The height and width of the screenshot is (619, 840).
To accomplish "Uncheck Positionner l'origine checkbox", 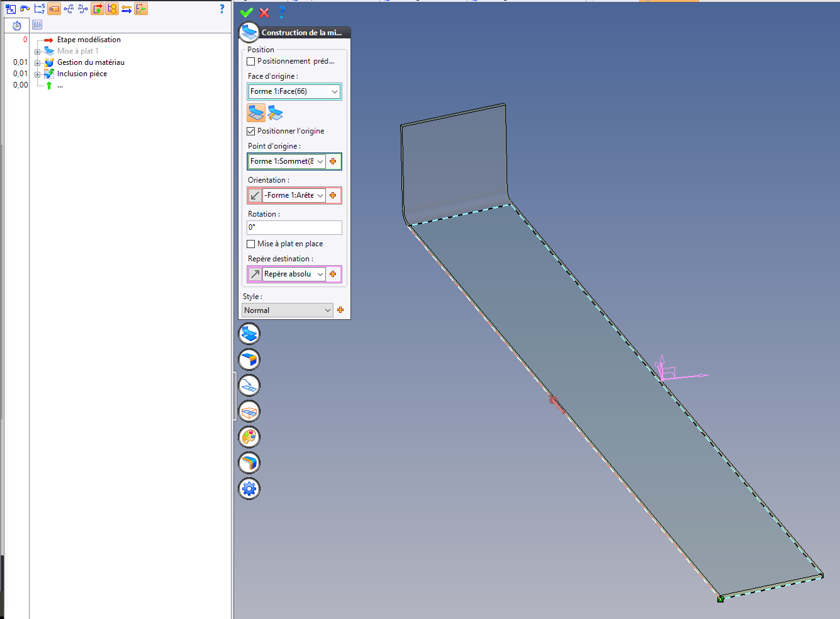I will (x=251, y=132).
